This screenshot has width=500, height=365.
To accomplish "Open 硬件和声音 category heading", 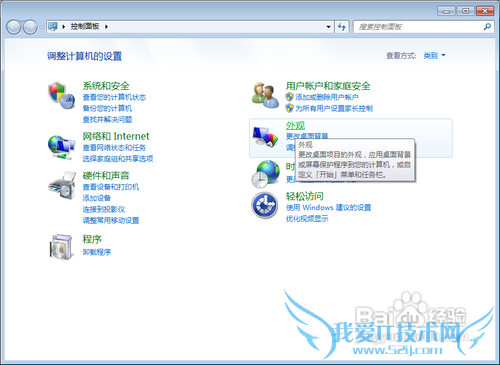I will click(106, 175).
